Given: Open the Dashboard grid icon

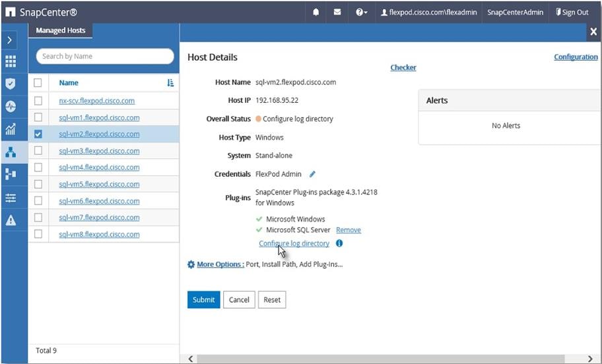Looking at the screenshot, I should [x=11, y=61].
